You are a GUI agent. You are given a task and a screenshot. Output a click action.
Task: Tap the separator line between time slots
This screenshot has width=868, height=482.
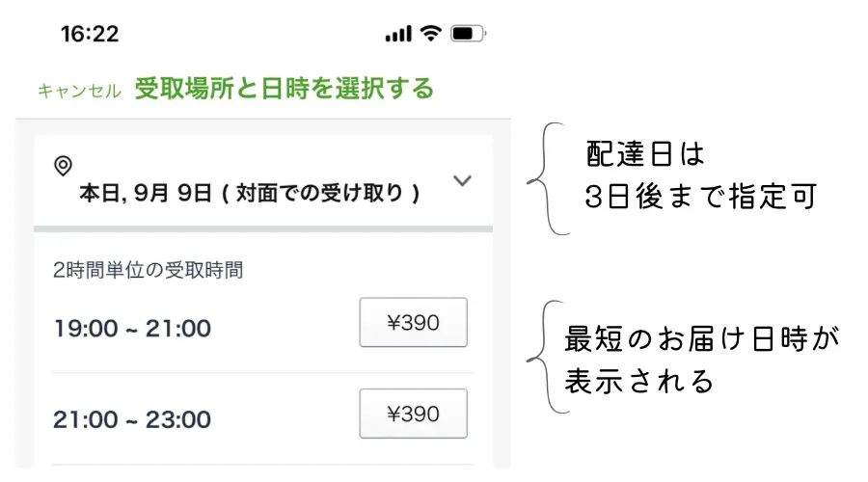click(x=263, y=373)
